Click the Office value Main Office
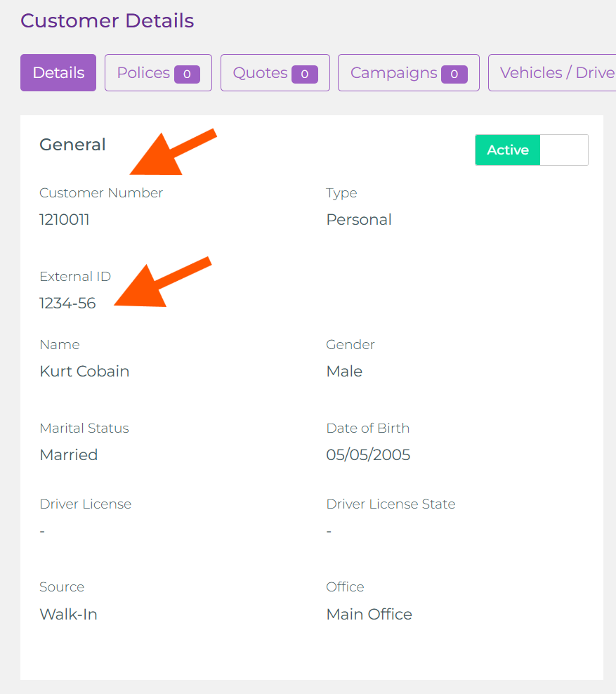The image size is (616, 694). (x=369, y=614)
